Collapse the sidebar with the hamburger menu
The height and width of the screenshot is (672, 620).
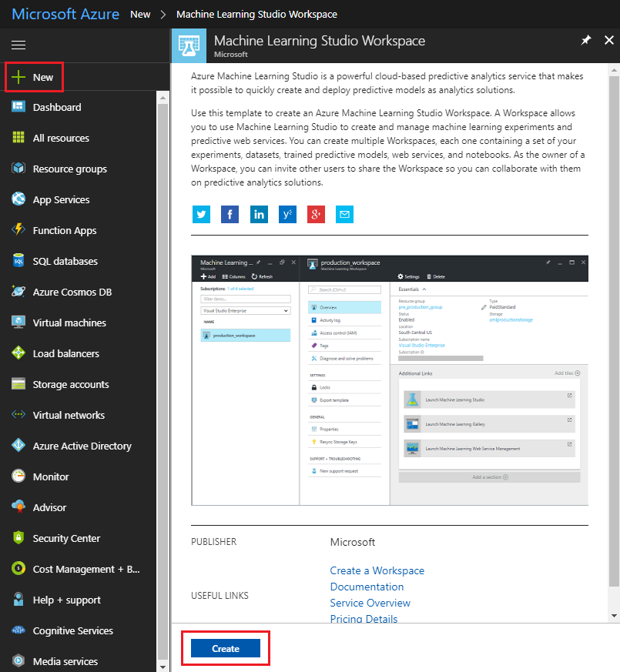pyautogui.click(x=18, y=44)
